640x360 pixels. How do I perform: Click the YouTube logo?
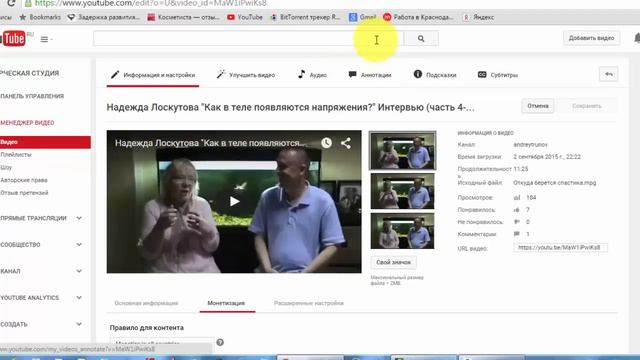coord(13,39)
